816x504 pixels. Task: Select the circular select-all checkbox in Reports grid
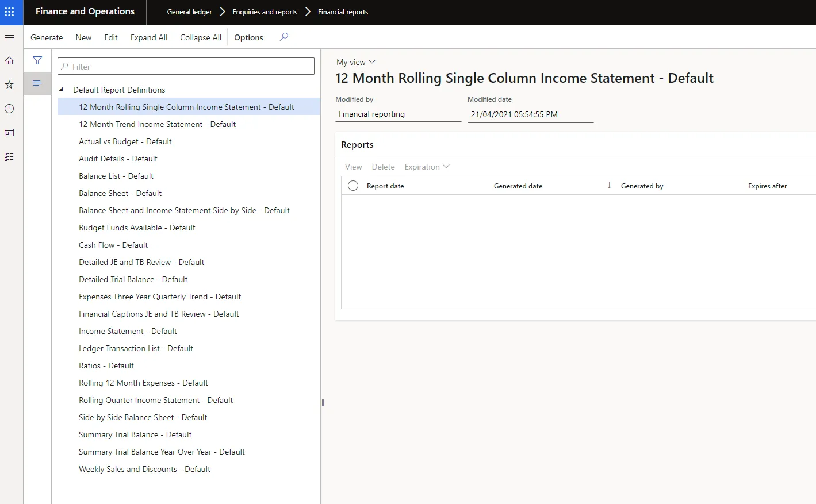(353, 186)
